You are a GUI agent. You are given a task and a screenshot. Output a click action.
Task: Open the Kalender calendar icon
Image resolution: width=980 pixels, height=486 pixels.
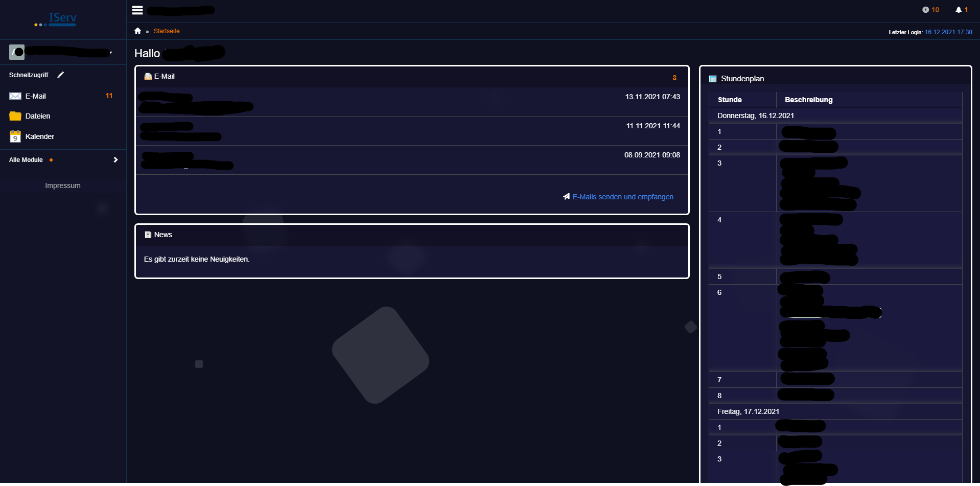click(x=15, y=136)
